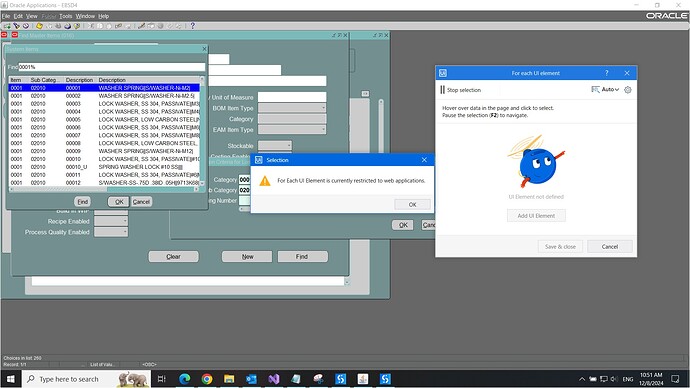Click OK in the System Items list

(119, 201)
